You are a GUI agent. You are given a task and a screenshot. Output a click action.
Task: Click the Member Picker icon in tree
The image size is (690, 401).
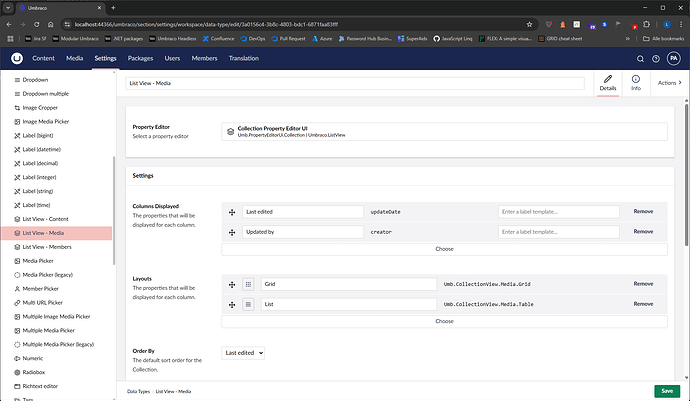pyautogui.click(x=17, y=289)
